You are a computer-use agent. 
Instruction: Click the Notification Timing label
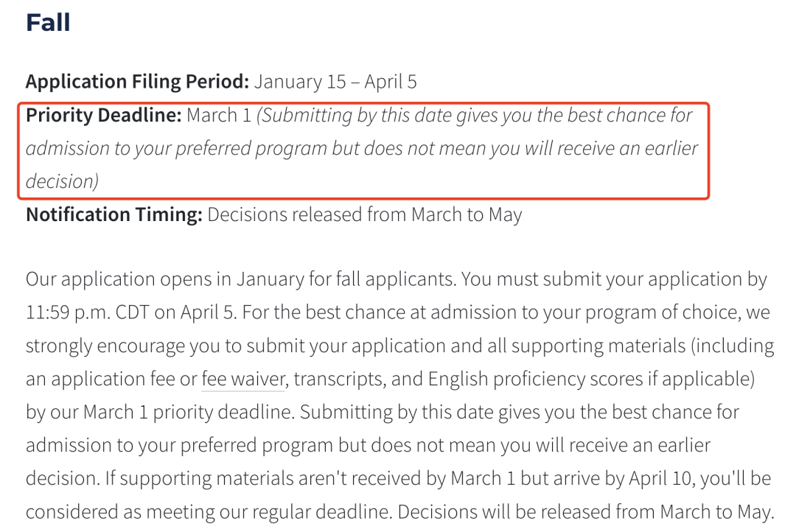coord(114,214)
